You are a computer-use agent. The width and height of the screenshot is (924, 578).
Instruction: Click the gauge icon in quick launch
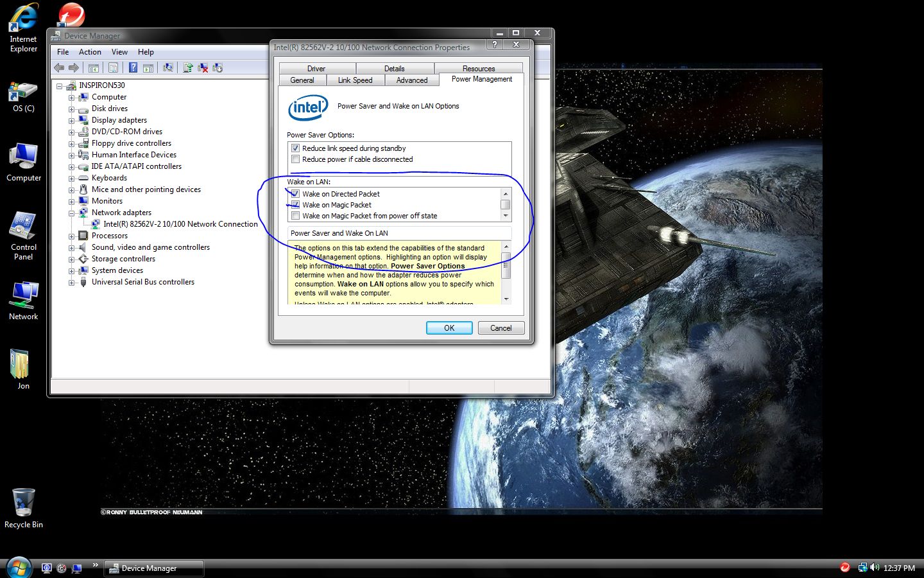62,568
